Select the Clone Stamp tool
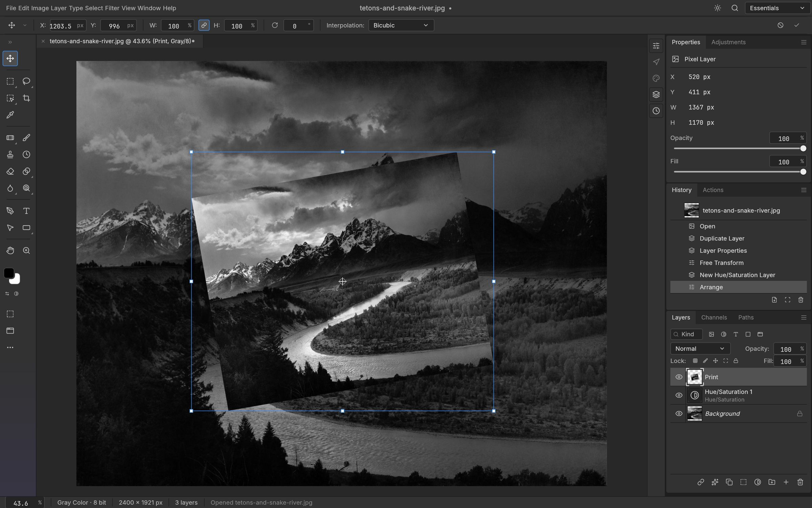Screen dimensions: 812x508 pyautogui.click(x=10, y=154)
